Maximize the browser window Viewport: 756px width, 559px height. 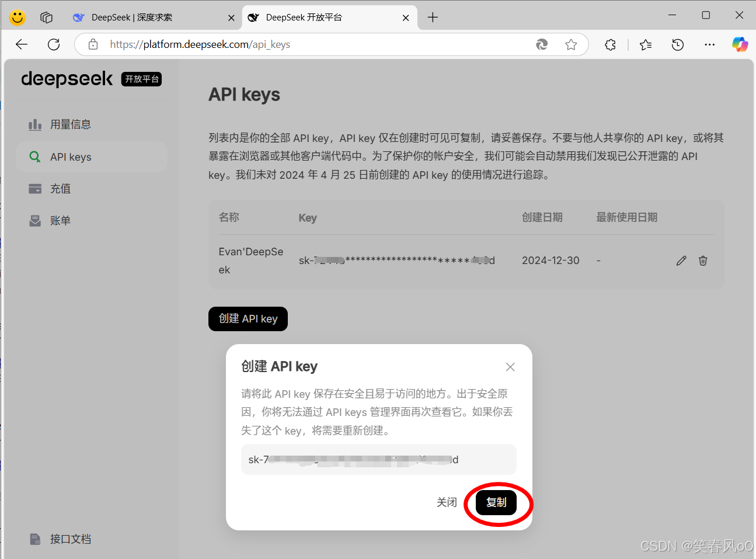coord(706,15)
